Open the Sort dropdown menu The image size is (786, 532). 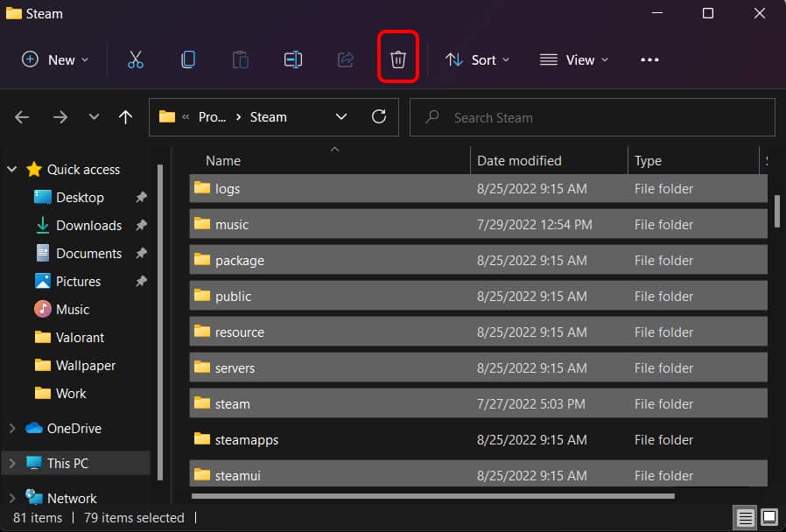477,59
